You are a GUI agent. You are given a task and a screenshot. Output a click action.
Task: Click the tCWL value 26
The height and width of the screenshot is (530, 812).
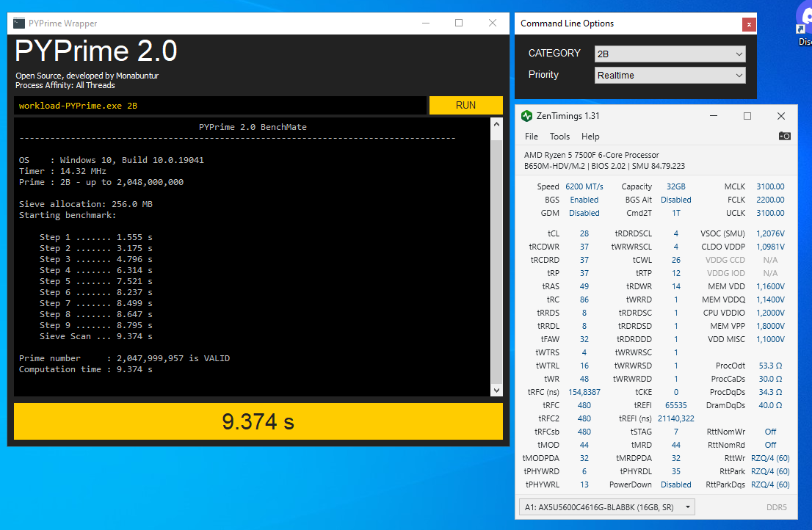[675, 260]
